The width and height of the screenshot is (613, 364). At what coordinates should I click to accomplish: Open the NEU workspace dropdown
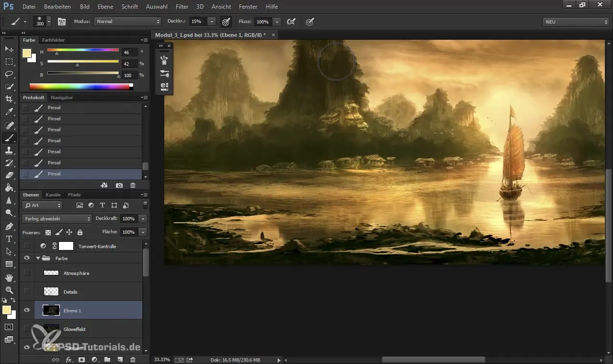pyautogui.click(x=576, y=22)
